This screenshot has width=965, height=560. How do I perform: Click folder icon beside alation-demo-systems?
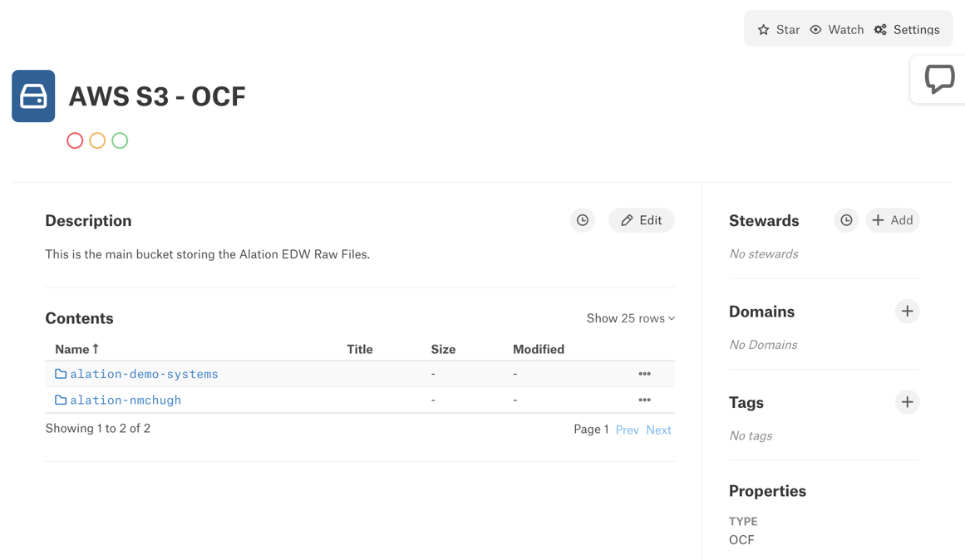[x=61, y=374]
